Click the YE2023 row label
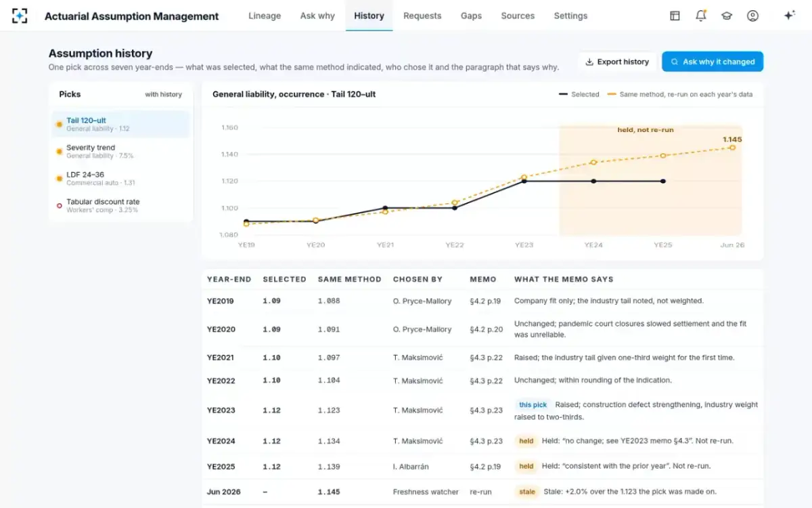This screenshot has height=508, width=812. pos(221,410)
